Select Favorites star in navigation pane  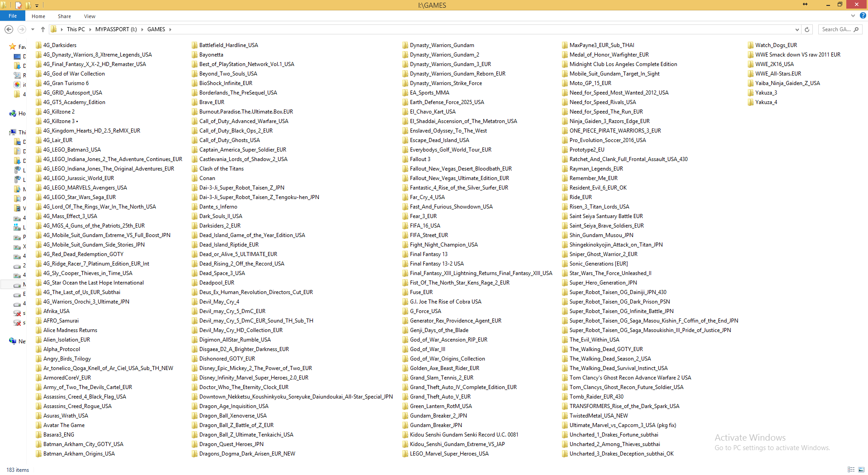13,47
